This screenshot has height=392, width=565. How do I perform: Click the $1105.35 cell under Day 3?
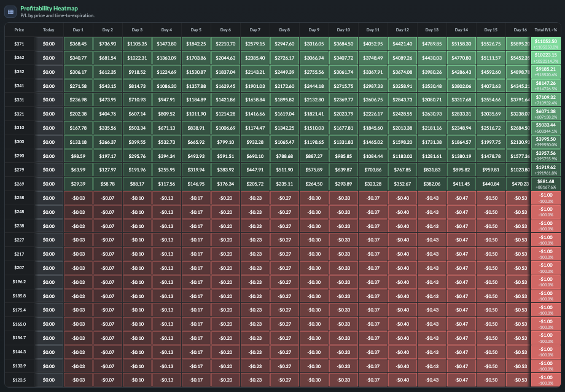pyautogui.click(x=138, y=44)
